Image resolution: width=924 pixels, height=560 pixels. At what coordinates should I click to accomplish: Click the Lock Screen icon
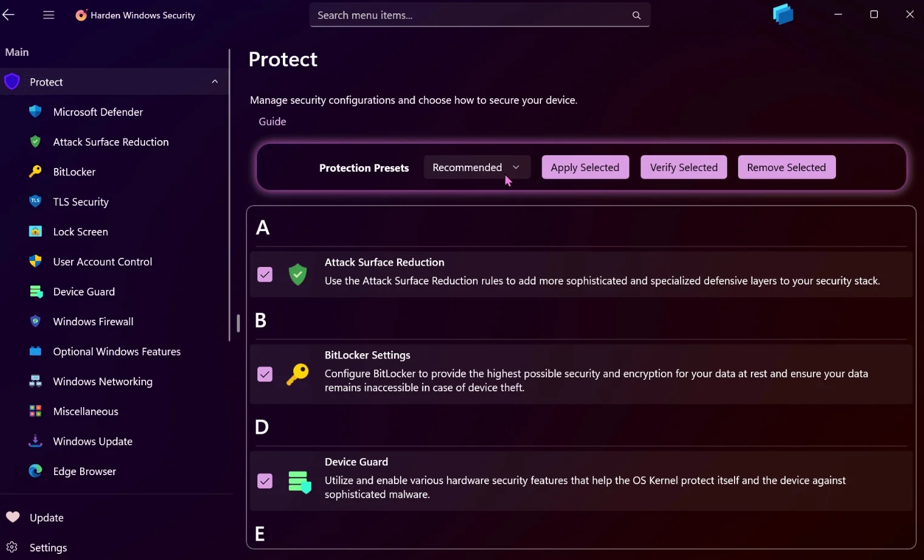[x=35, y=231]
